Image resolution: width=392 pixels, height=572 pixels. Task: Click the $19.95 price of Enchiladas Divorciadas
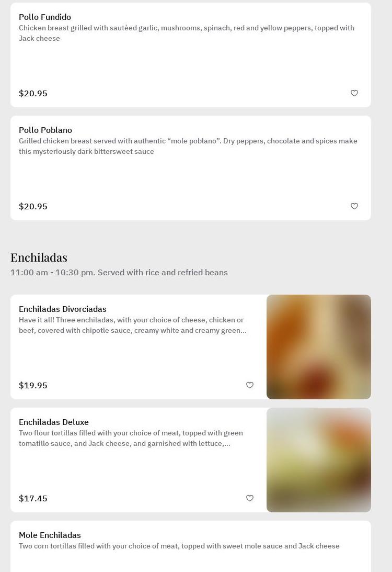point(33,386)
